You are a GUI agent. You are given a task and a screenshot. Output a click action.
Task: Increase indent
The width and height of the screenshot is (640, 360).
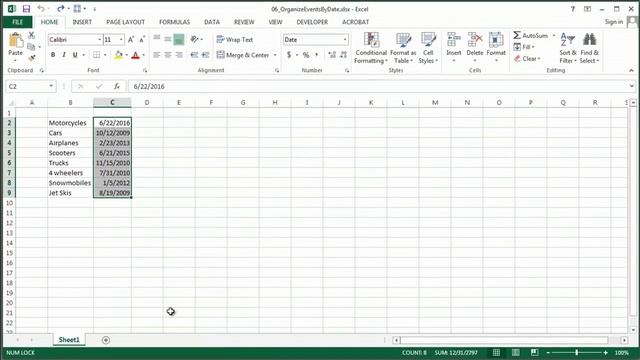tap(205, 55)
